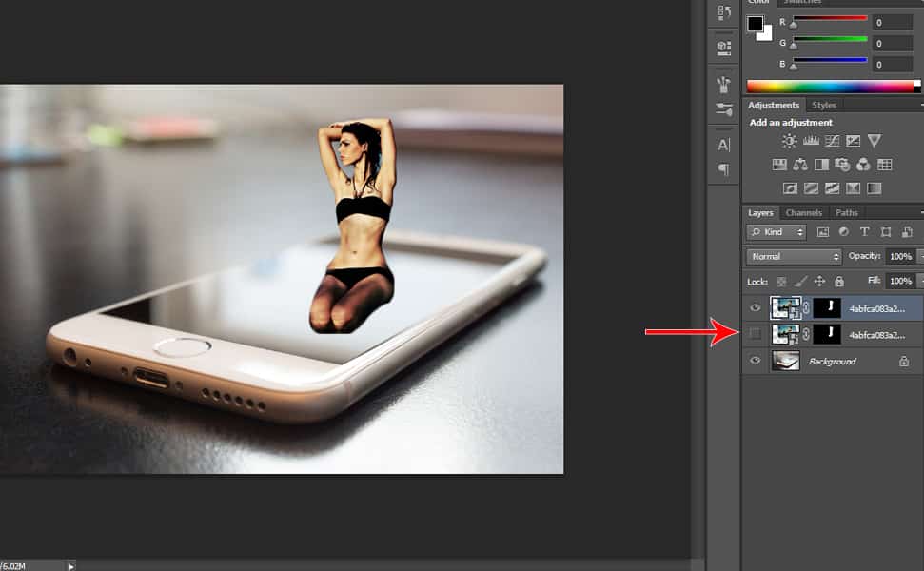Add a Brightness/Contrast adjustment
924x571 pixels.
click(x=789, y=141)
